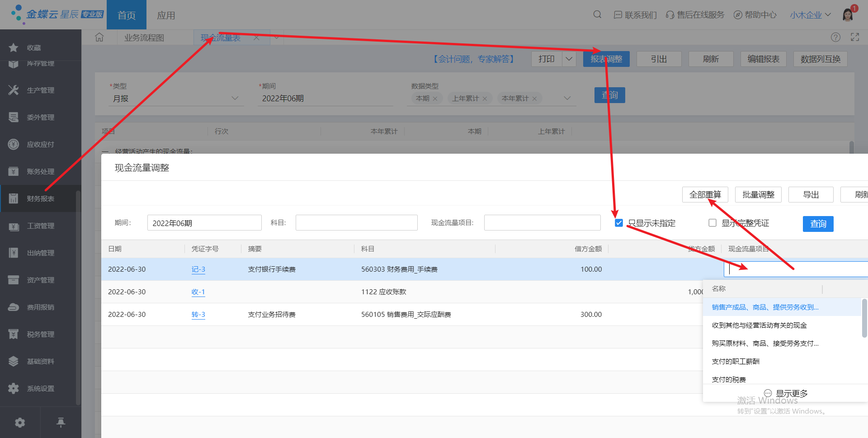The height and width of the screenshot is (438, 868).
Task: Click the dialog's blue 查询 button
Action: tap(818, 224)
